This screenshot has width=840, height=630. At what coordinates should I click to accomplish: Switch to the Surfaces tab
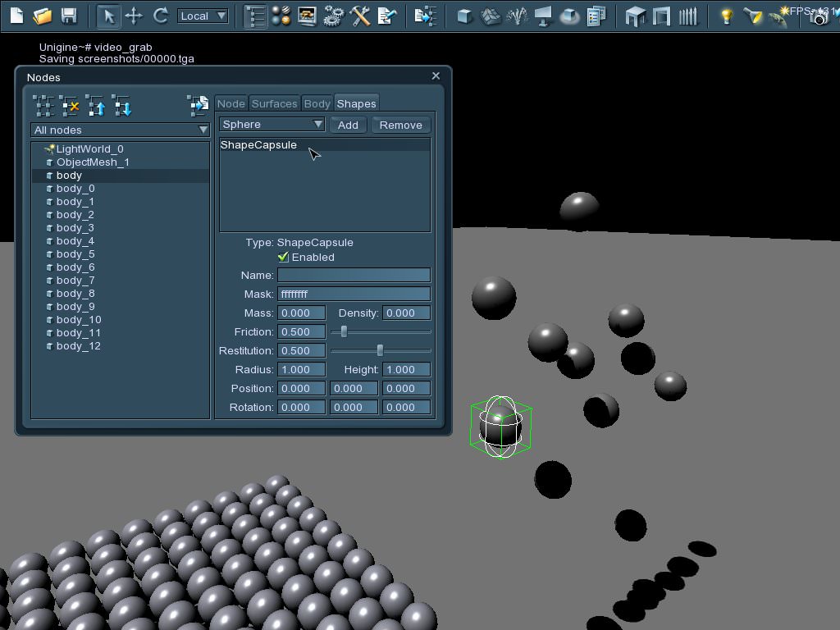pos(274,103)
